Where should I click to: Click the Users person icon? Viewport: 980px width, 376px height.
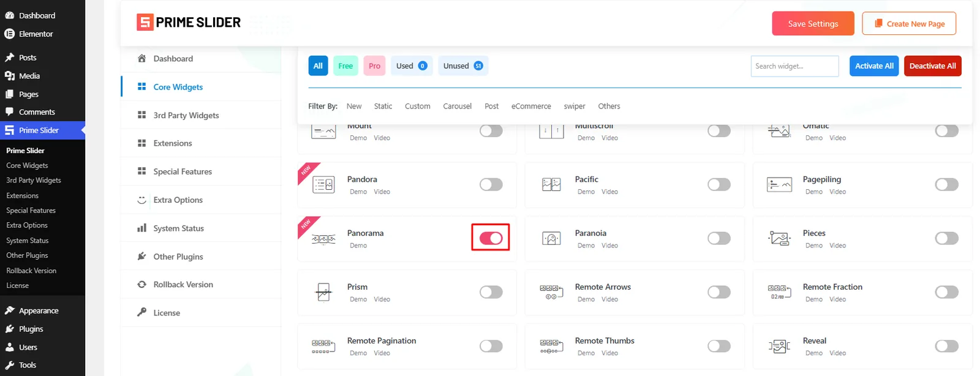tap(10, 347)
